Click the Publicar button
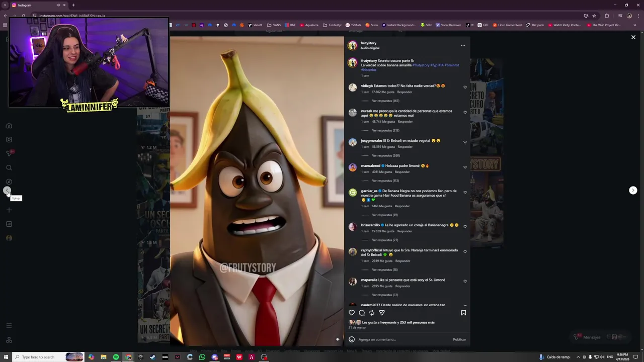Viewport: 644px width, 362px height. pos(459,339)
